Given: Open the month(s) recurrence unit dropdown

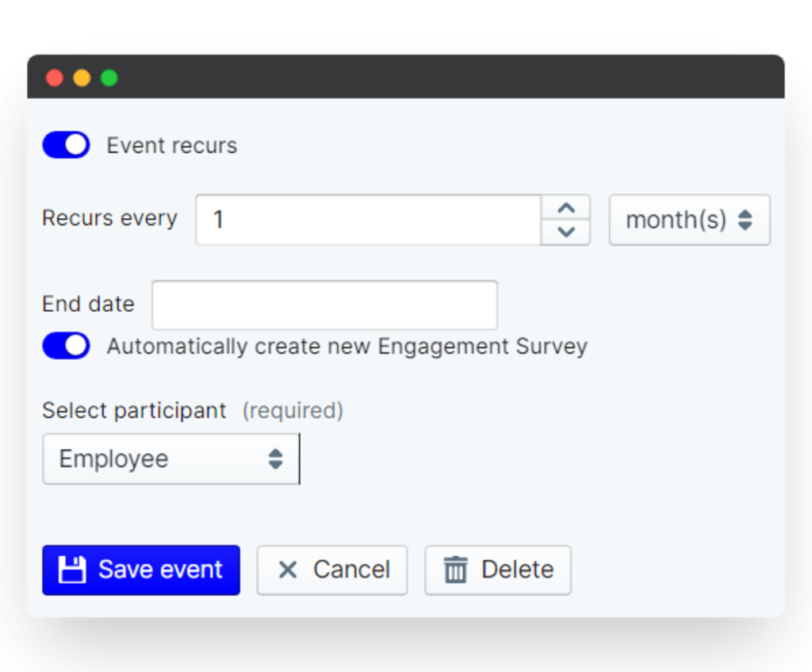Looking at the screenshot, I should (688, 220).
